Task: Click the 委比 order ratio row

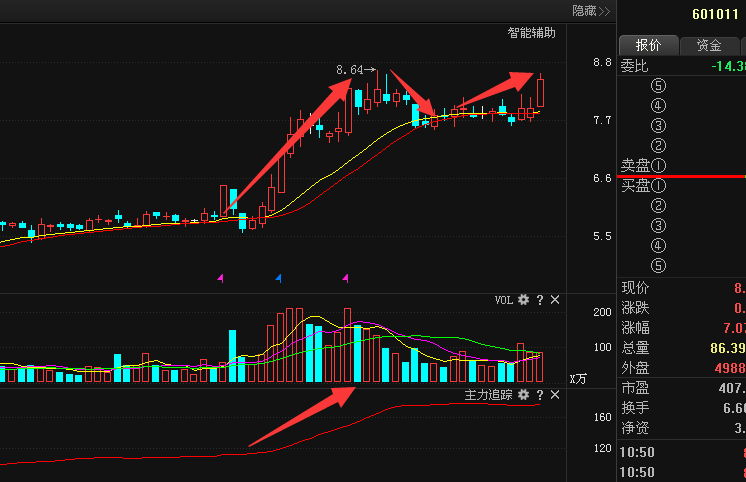Action: [x=682, y=66]
